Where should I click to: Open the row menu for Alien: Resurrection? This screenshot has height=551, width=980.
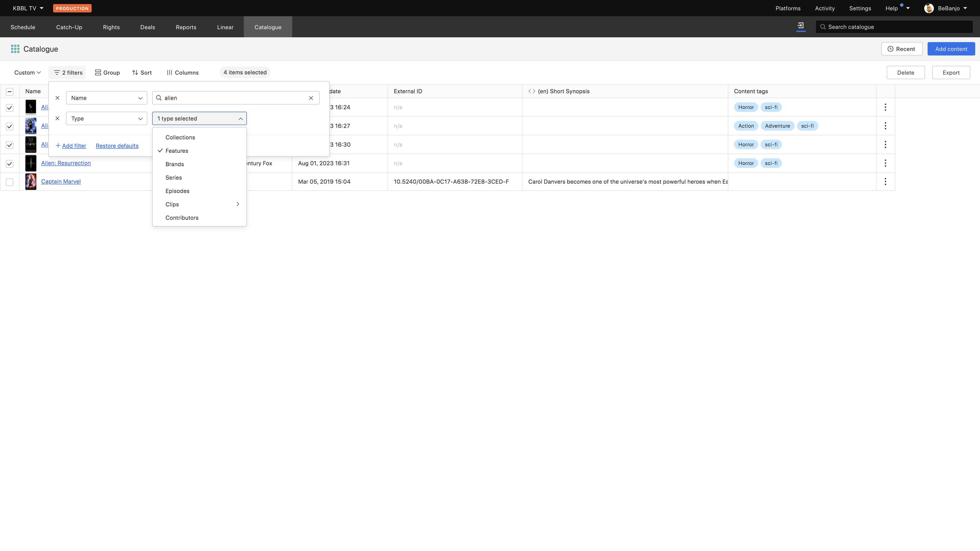click(885, 163)
